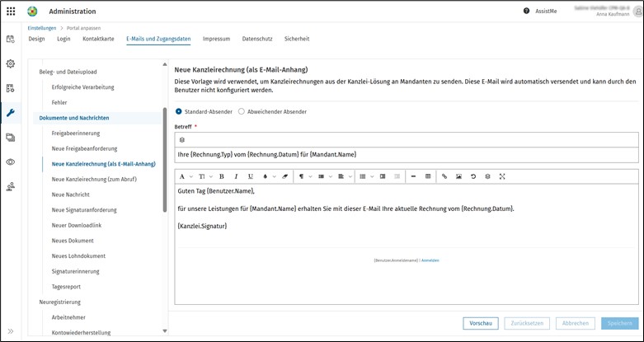The width and height of the screenshot is (644, 342).
Task: Switch to Kontaktkarte tab
Action: pos(99,39)
